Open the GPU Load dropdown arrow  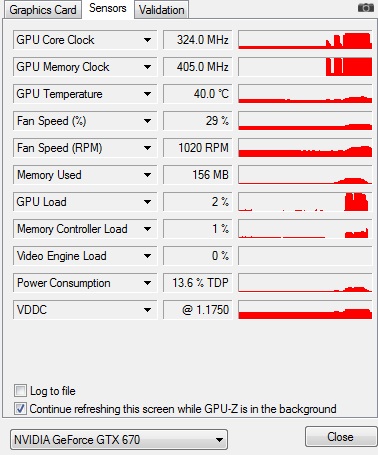coord(147,202)
